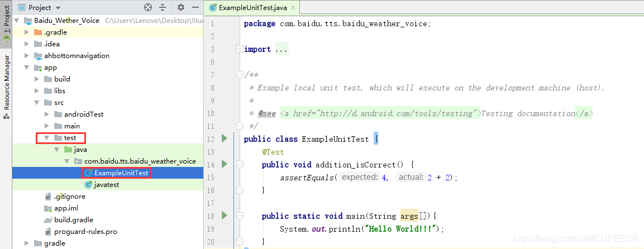
Task: Click the green java source folder icon
Action: tap(68, 150)
